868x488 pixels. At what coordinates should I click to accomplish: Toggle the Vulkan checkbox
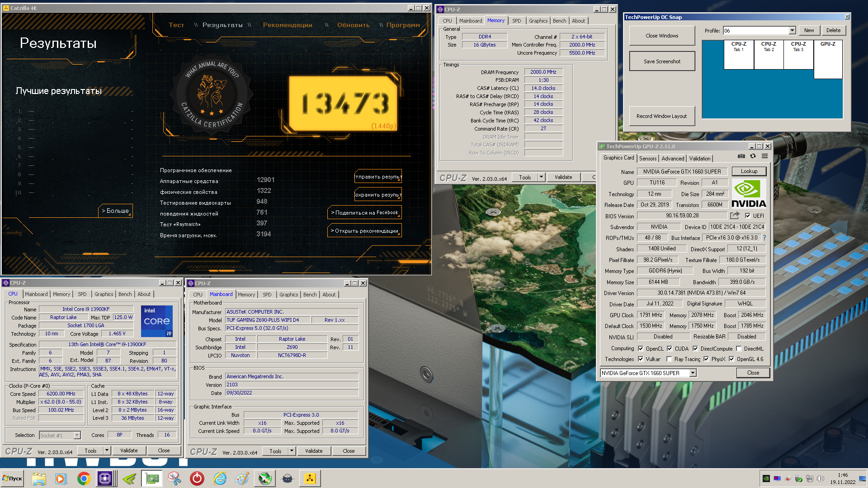point(641,359)
